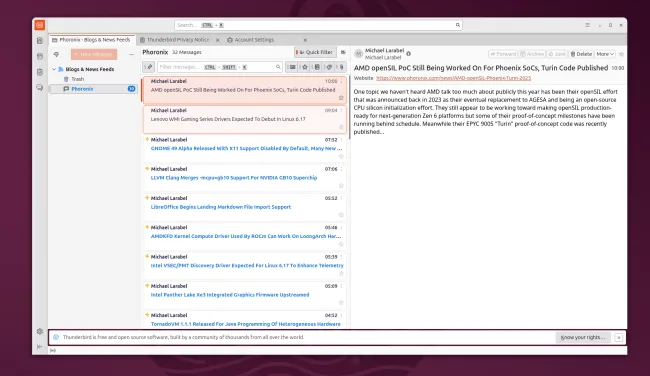Switch to the Account Settings tab
Screen dimensions: 650x376
254,40
